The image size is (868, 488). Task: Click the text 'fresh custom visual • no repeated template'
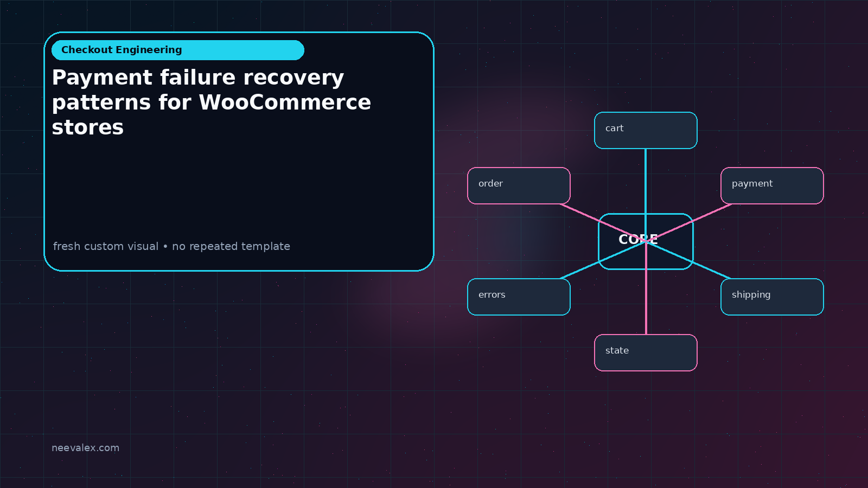click(x=171, y=246)
